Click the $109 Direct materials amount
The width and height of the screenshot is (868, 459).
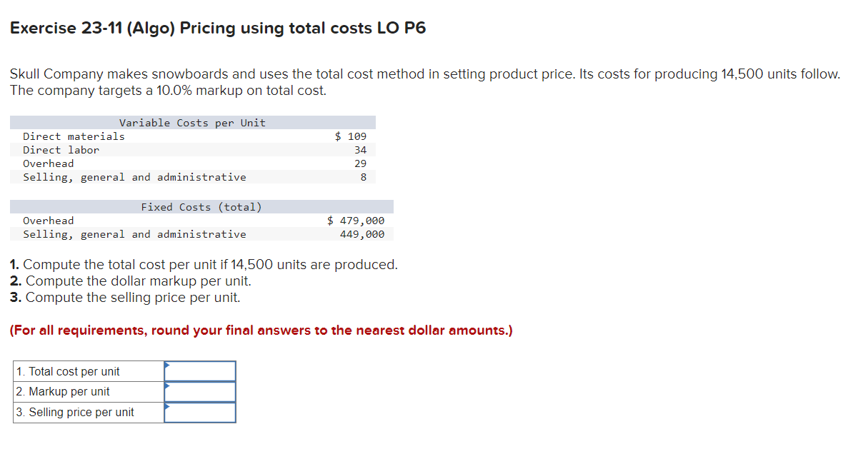coord(351,136)
